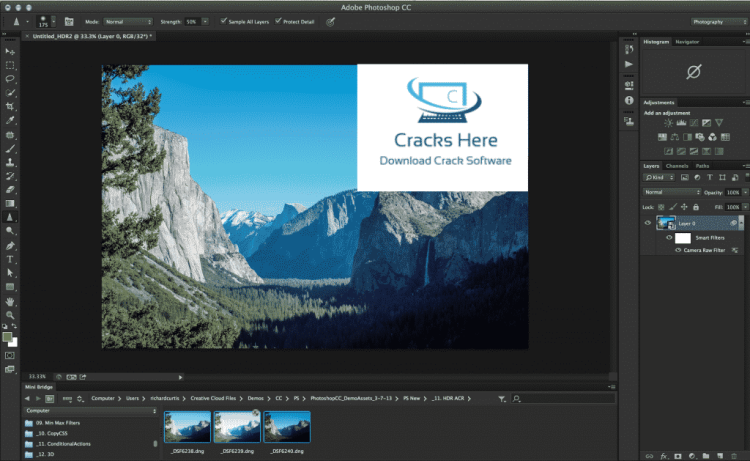The image size is (750, 461).
Task: Select the Rectangular Marquee tool
Action: (x=10, y=65)
